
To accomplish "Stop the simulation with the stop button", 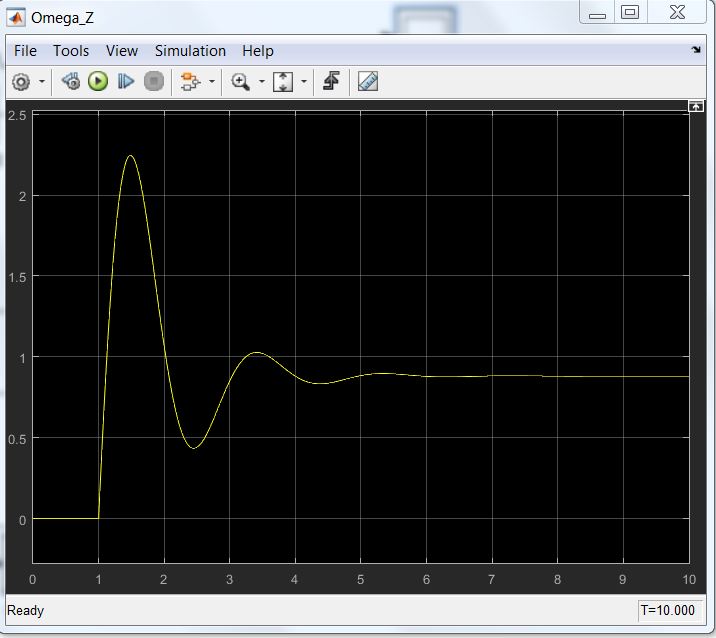I will click(154, 82).
